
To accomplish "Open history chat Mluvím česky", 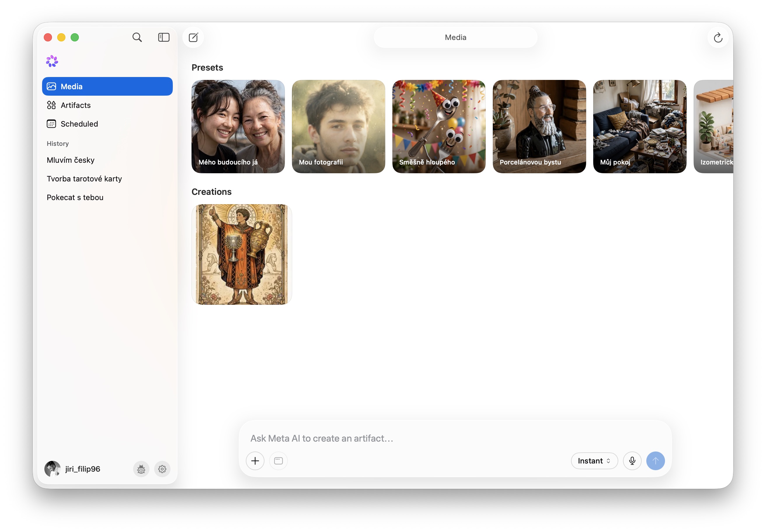I will 107,160.
